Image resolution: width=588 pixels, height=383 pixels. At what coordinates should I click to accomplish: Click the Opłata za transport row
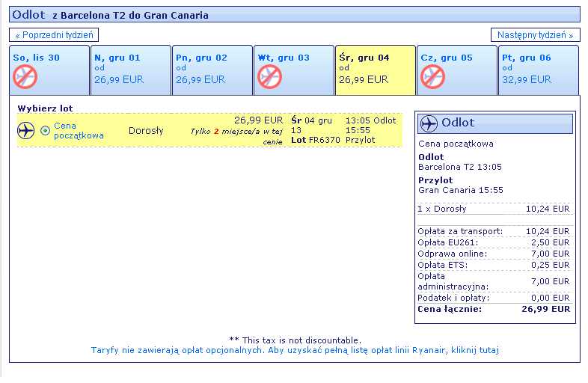click(494, 231)
